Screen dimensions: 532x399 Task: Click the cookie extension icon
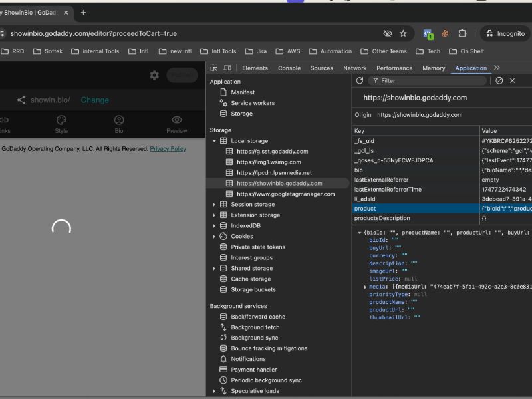[x=445, y=33]
